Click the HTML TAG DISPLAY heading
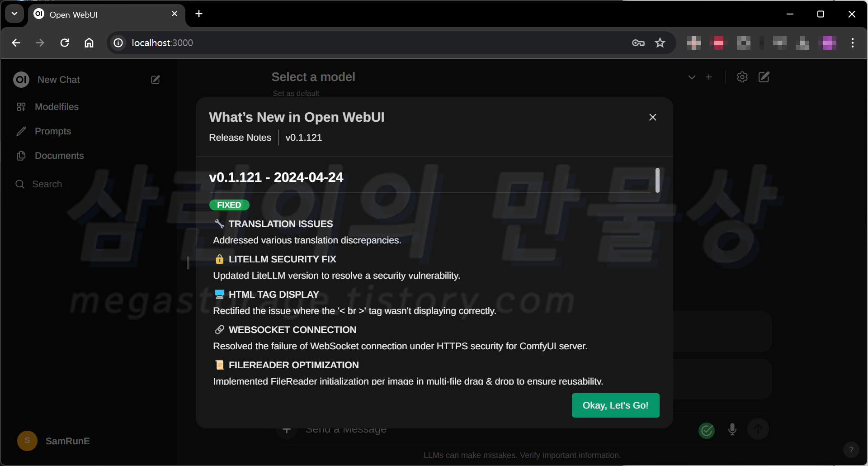This screenshot has width=868, height=466. (x=274, y=295)
